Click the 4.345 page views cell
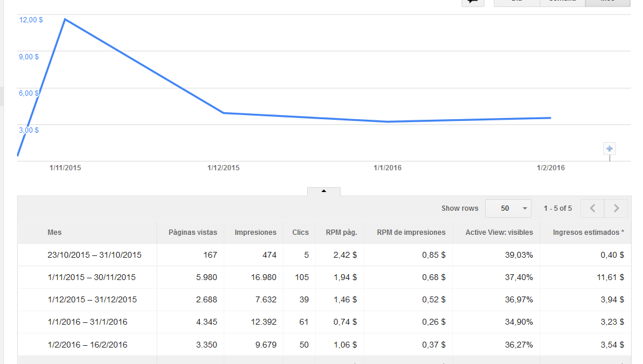Image resolution: width=643 pixels, height=364 pixels. (x=207, y=322)
